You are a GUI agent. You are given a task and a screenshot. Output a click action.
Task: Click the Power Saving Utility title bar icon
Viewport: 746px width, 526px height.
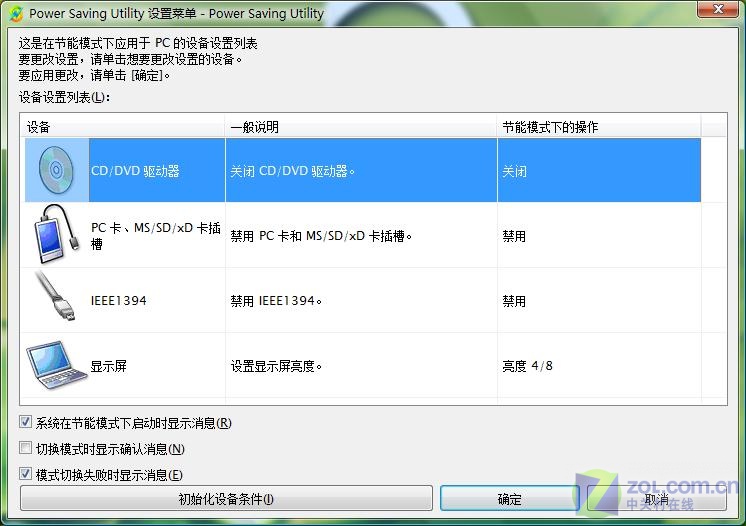tap(16, 13)
